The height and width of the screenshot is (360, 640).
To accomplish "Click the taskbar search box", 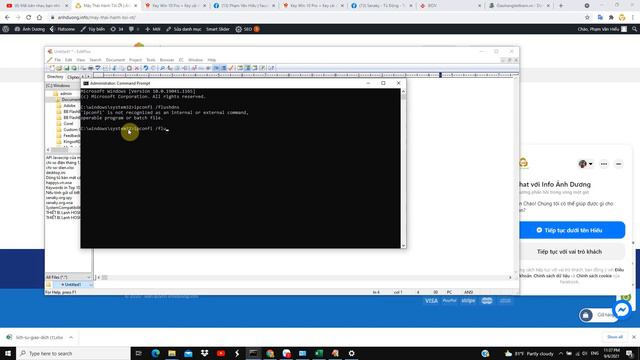I will click(73, 353).
